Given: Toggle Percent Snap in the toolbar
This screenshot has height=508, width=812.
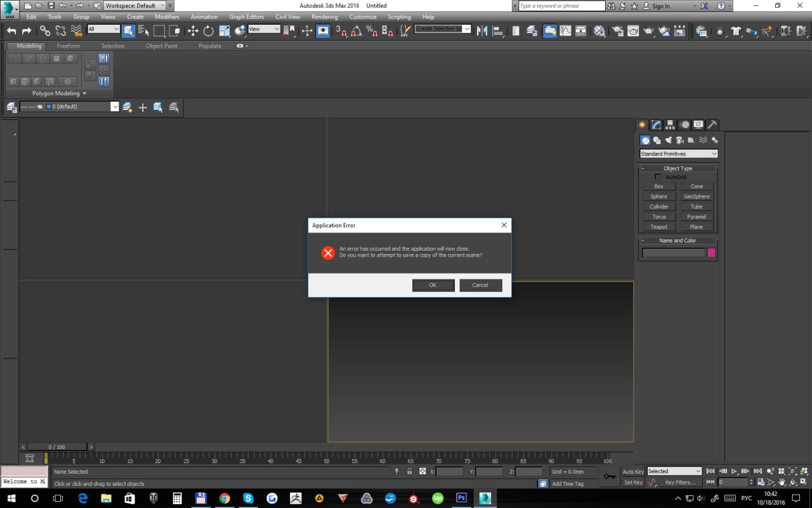Looking at the screenshot, I should point(372,30).
